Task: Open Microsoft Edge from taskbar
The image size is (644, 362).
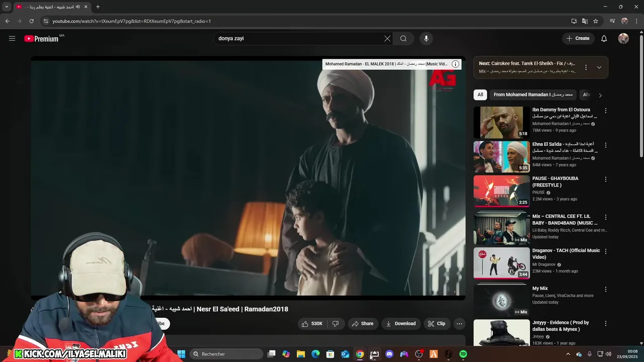Action: click(315, 354)
